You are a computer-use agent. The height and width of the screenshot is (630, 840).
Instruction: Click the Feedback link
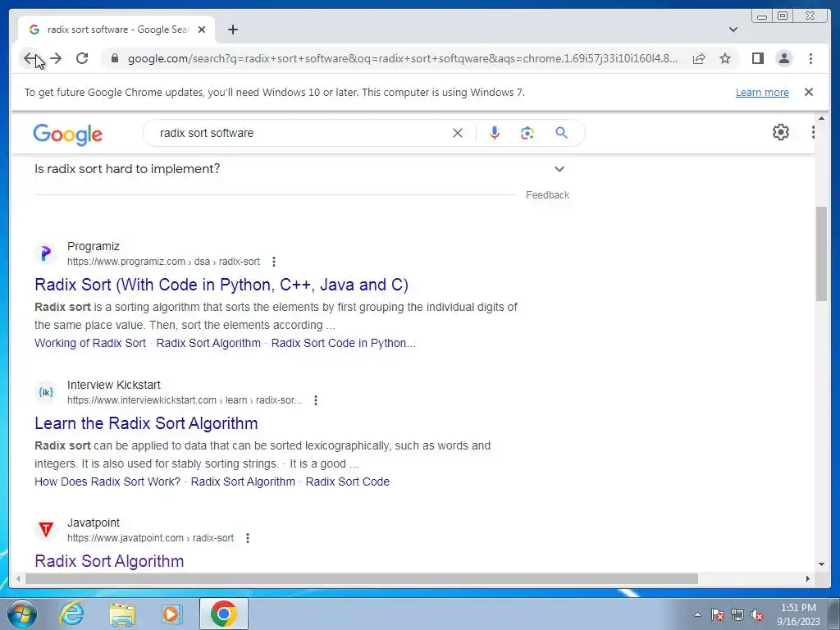click(x=547, y=195)
